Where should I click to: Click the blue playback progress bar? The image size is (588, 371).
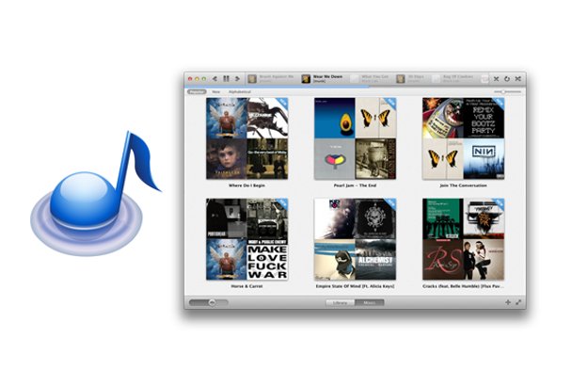[278, 86]
